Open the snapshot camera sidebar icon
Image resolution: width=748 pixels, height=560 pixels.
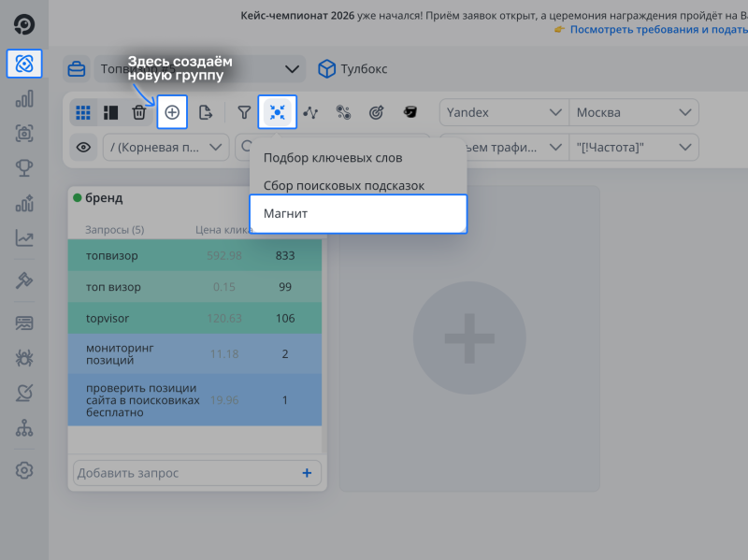(24, 133)
